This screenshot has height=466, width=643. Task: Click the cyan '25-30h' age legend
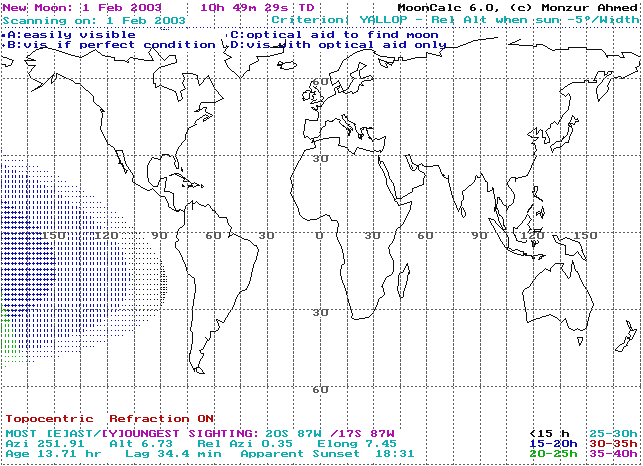click(x=613, y=434)
